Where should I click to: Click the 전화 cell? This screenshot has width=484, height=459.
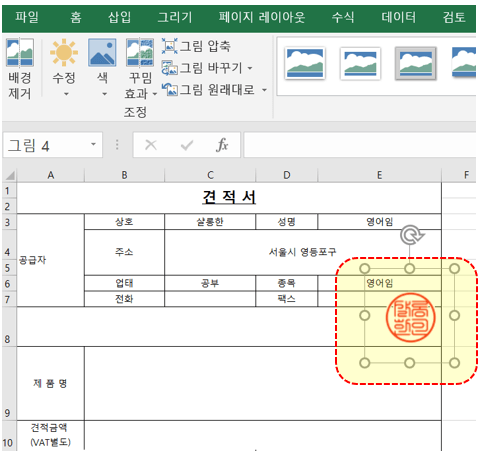[x=124, y=299]
